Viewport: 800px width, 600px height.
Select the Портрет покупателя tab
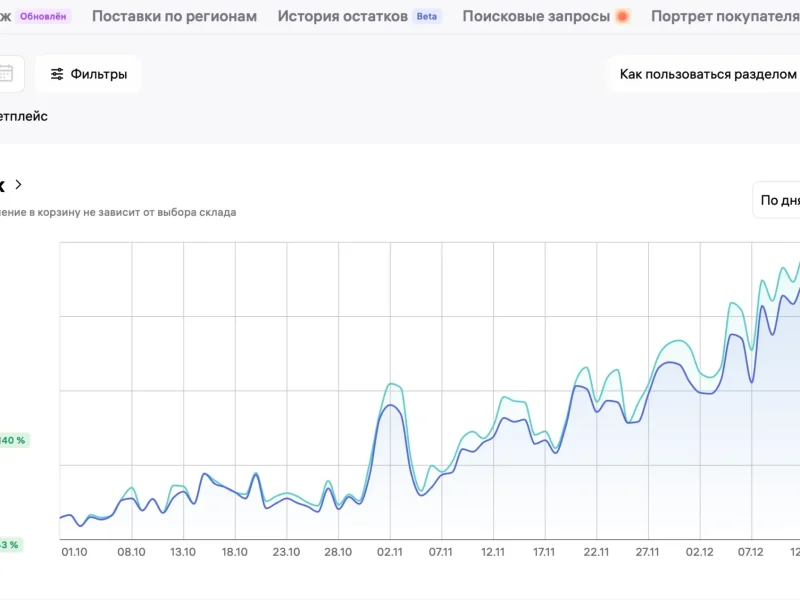coord(724,17)
